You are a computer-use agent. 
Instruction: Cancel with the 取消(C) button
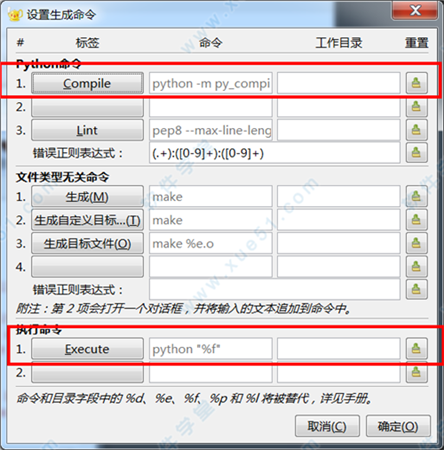coord(327,426)
